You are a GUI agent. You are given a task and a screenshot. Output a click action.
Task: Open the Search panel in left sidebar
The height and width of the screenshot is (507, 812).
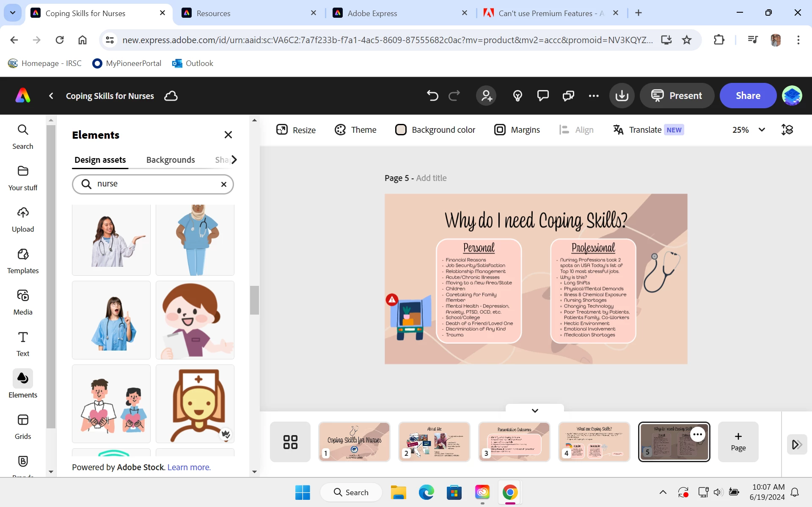(23, 137)
